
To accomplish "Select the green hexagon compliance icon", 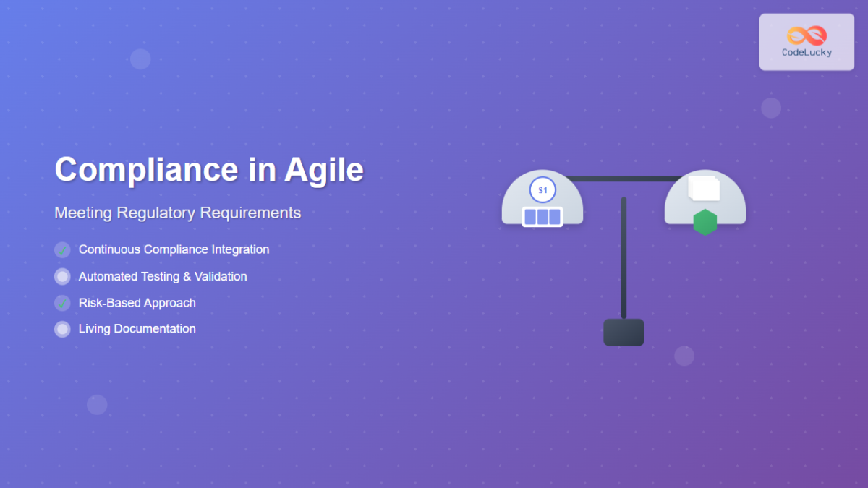I will (705, 223).
